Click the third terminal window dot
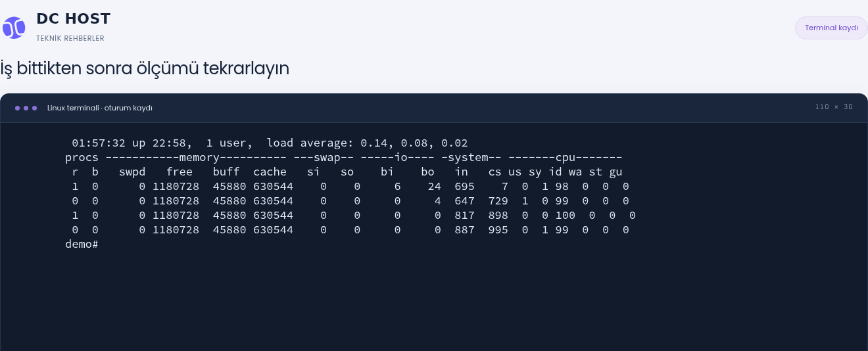This screenshot has height=351, width=868. (x=35, y=108)
